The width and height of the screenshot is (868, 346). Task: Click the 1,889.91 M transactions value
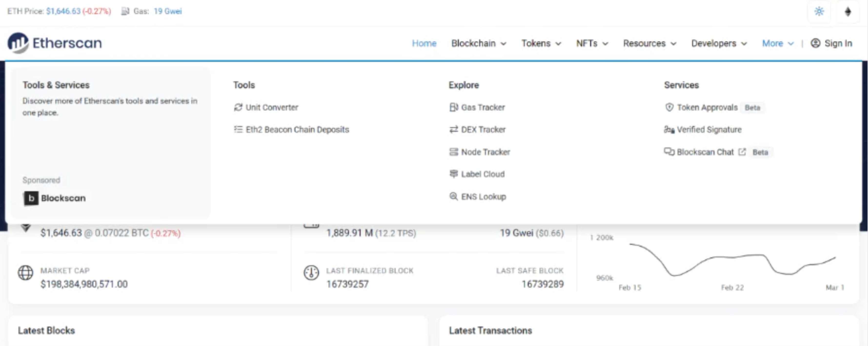[349, 233]
